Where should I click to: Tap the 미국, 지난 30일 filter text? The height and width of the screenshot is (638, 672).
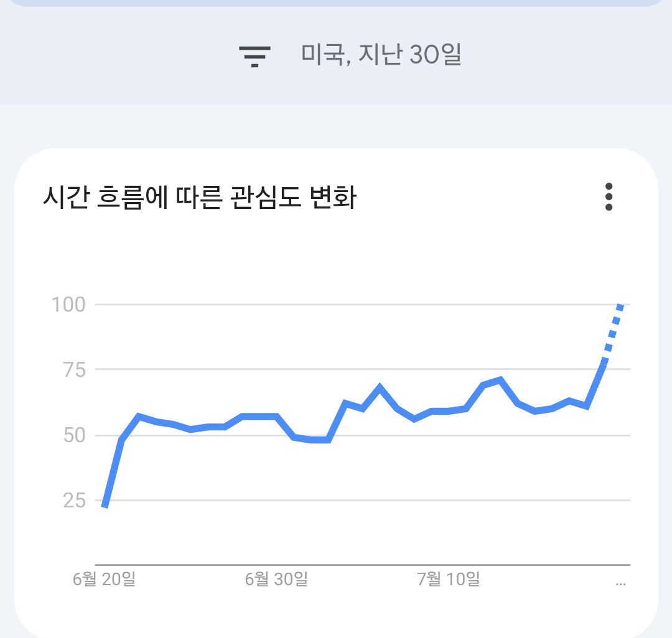(381, 54)
